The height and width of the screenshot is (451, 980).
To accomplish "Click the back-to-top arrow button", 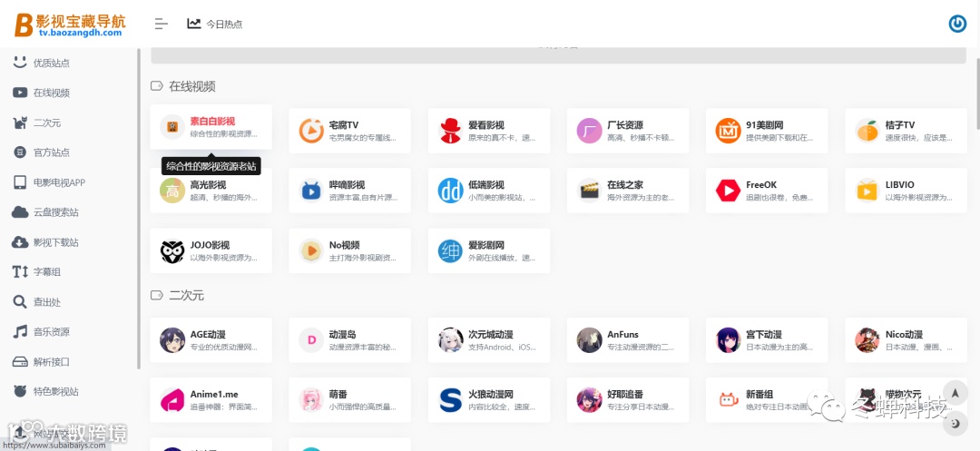I will [955, 393].
